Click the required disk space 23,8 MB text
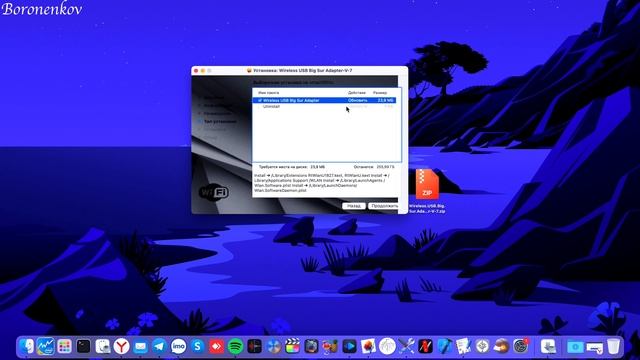This screenshot has height=360, width=640. point(318,167)
